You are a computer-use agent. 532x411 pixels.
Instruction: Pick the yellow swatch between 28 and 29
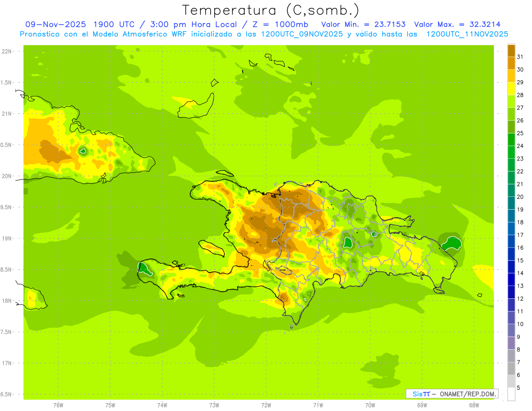pyautogui.click(x=511, y=88)
